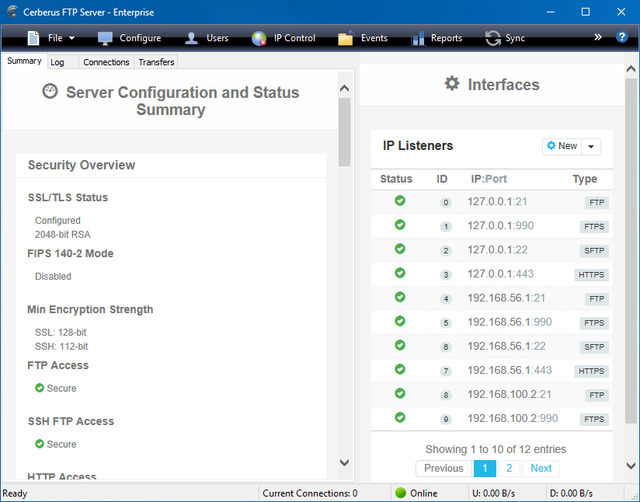Switch to the Log tab
The width and height of the screenshot is (640, 502).
(57, 62)
